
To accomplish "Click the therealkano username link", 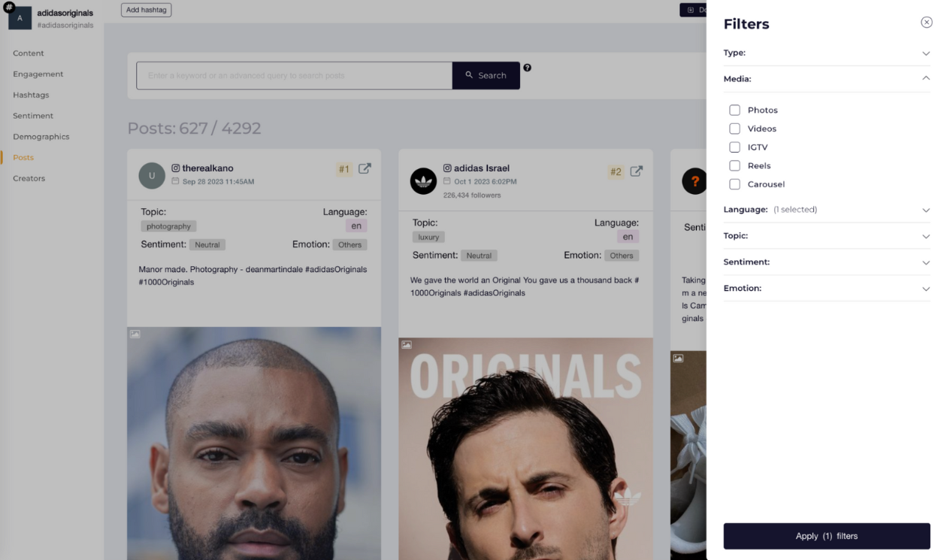I will click(207, 168).
